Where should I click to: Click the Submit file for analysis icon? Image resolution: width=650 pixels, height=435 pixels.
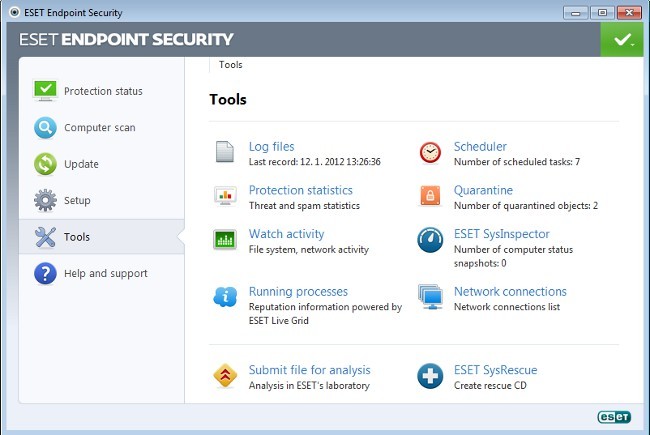pos(225,376)
